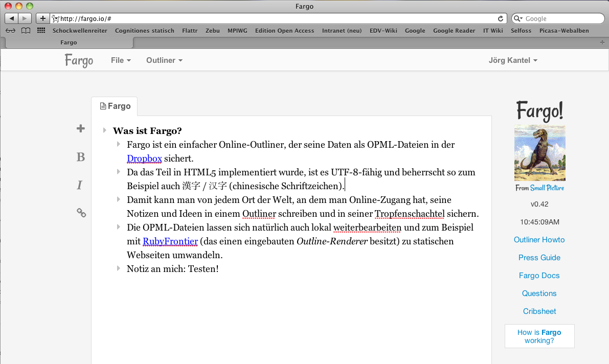Open Selfoss bookmark
This screenshot has width=609, height=364.
point(521,31)
